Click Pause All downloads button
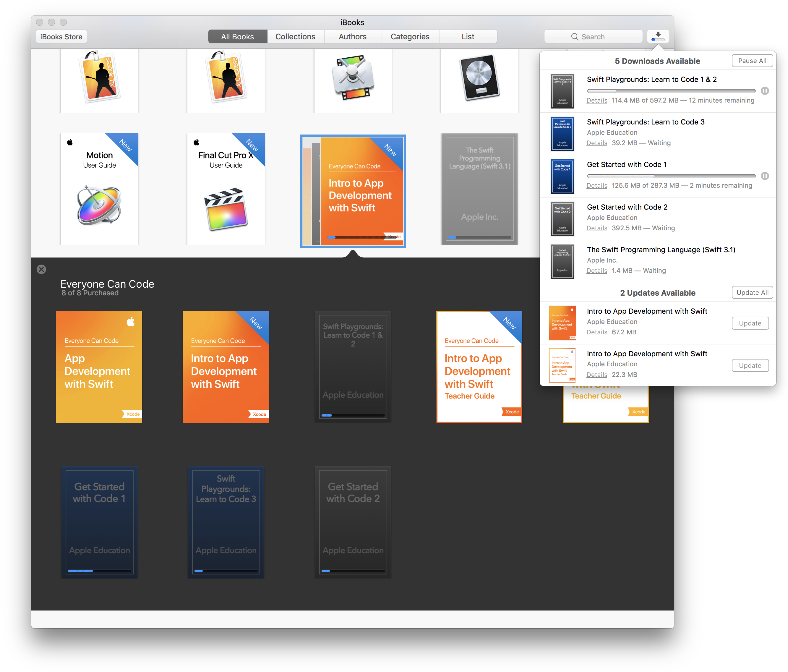This screenshot has height=672, width=788. coord(752,61)
